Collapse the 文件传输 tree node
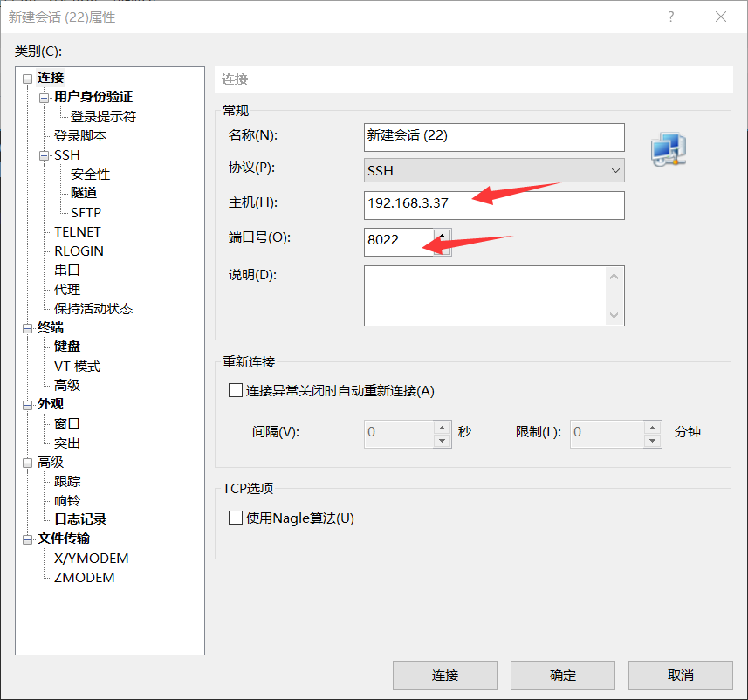 pos(28,539)
